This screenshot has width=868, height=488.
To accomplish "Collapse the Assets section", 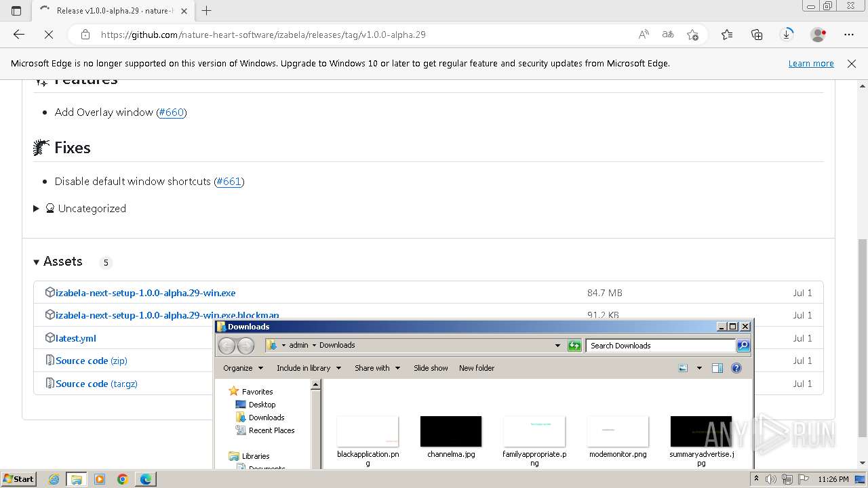I will click(58, 262).
